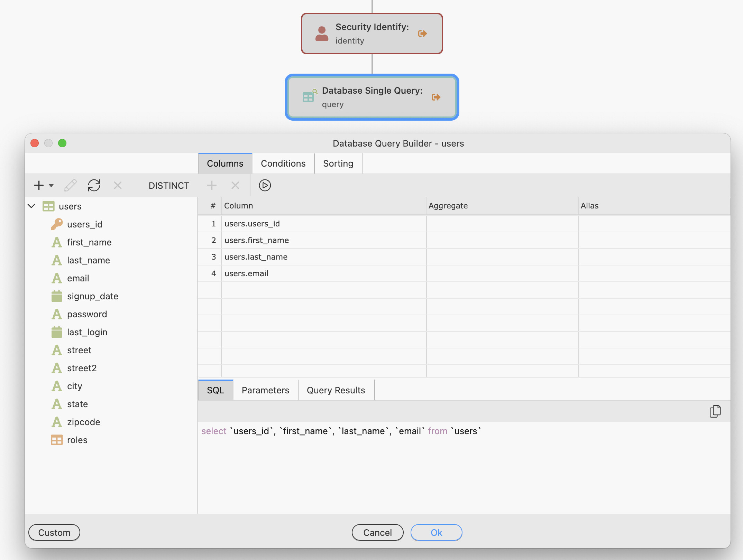Open the Sorting tab

point(338,164)
